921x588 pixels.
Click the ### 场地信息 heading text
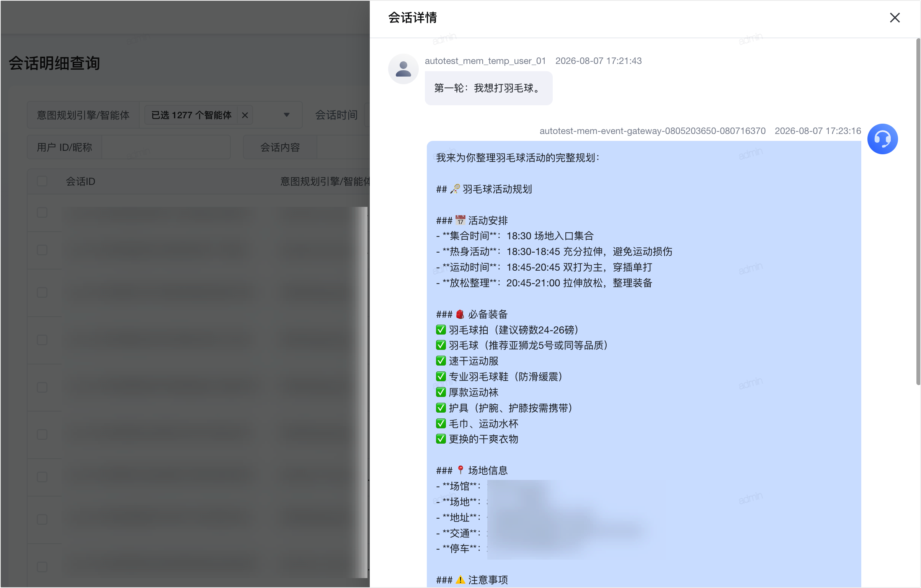[472, 470]
